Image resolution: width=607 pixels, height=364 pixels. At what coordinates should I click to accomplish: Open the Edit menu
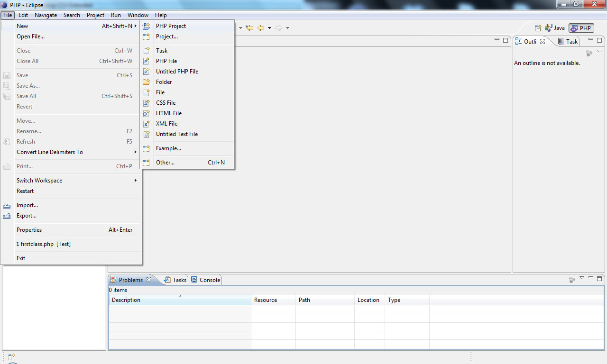click(23, 15)
